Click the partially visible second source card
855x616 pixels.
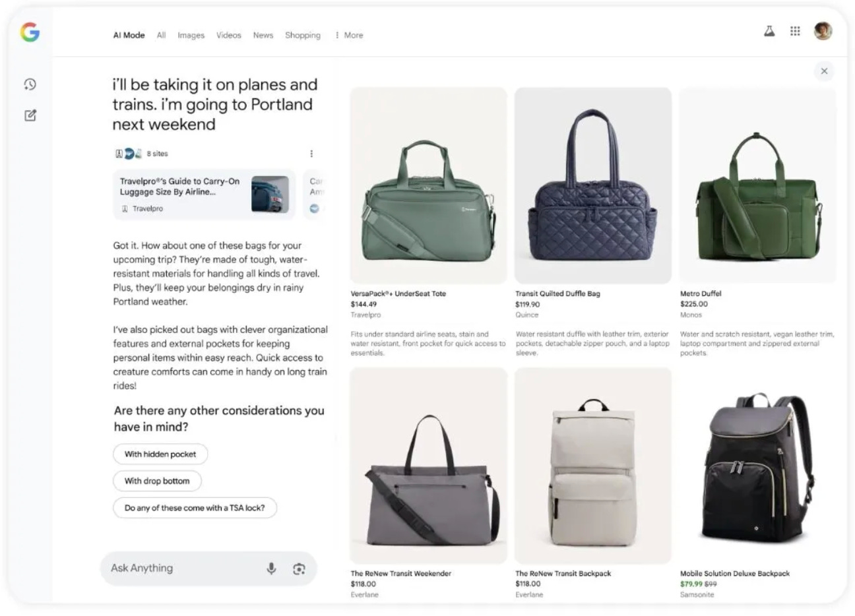tap(315, 195)
